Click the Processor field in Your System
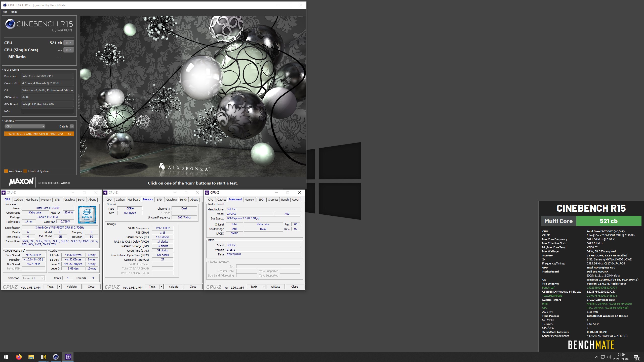Viewport: 644px width, 362px height. pos(48,76)
